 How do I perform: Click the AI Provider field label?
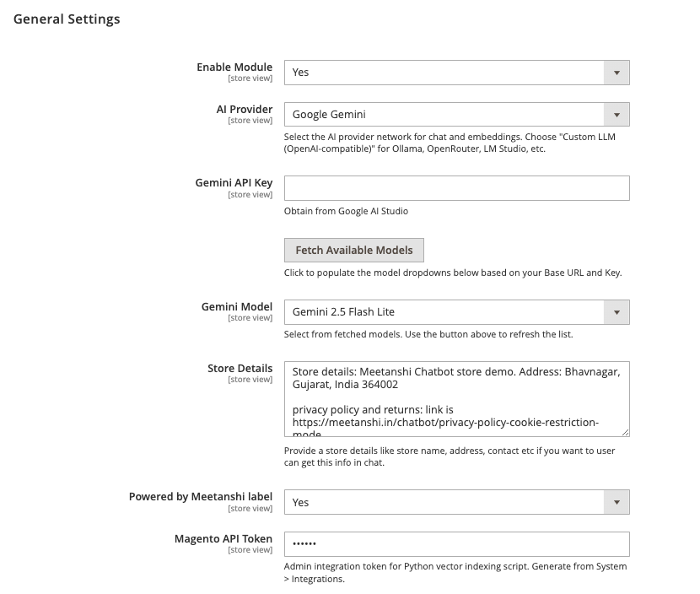point(245,110)
